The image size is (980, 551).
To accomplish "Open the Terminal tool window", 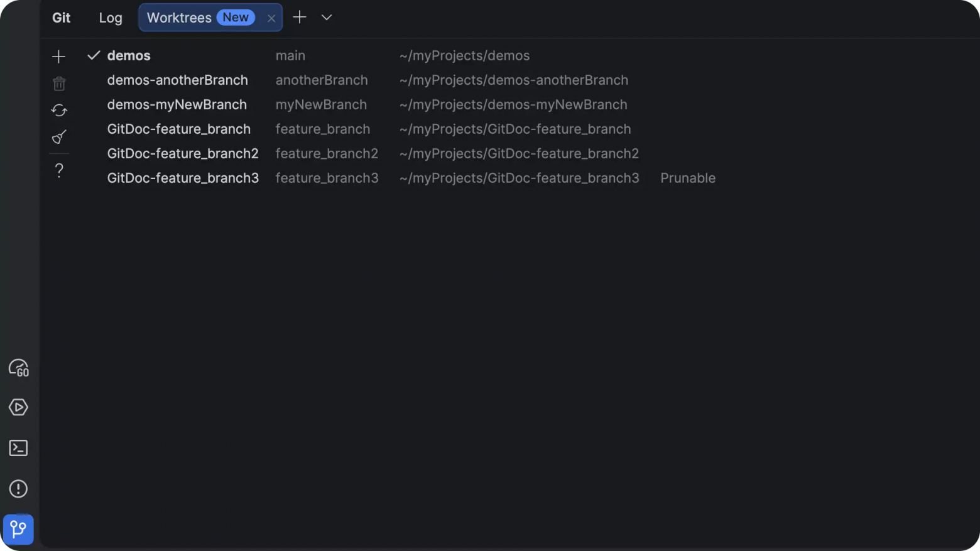I will (18, 448).
